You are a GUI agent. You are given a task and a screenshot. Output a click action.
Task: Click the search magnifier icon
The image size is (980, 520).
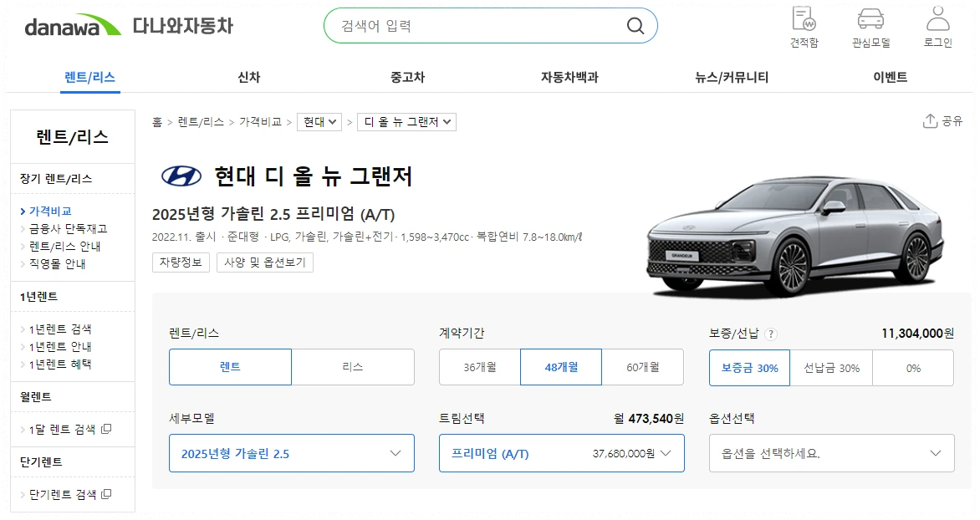[x=635, y=25]
